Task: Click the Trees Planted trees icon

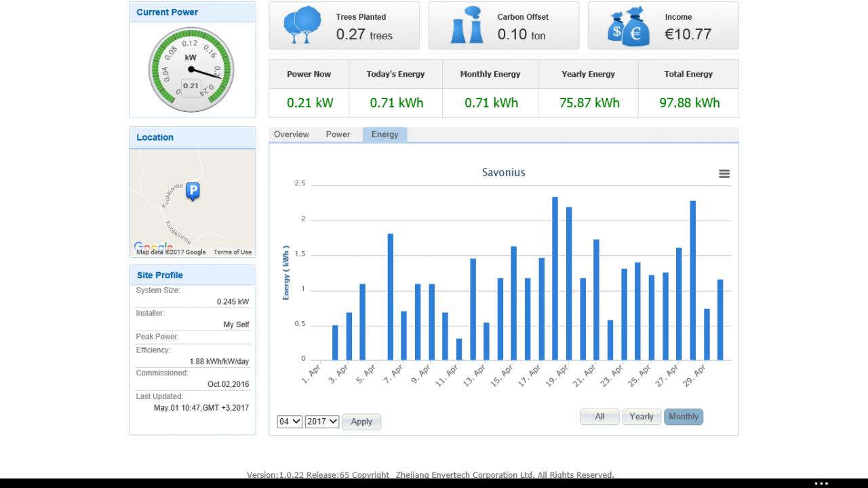Action: 302,25
